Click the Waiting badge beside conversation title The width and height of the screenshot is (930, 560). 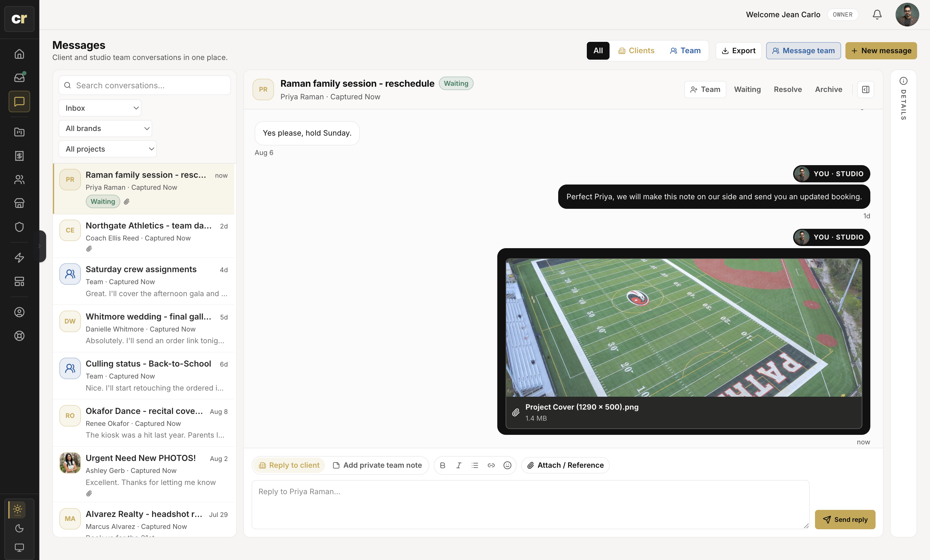pyautogui.click(x=456, y=83)
